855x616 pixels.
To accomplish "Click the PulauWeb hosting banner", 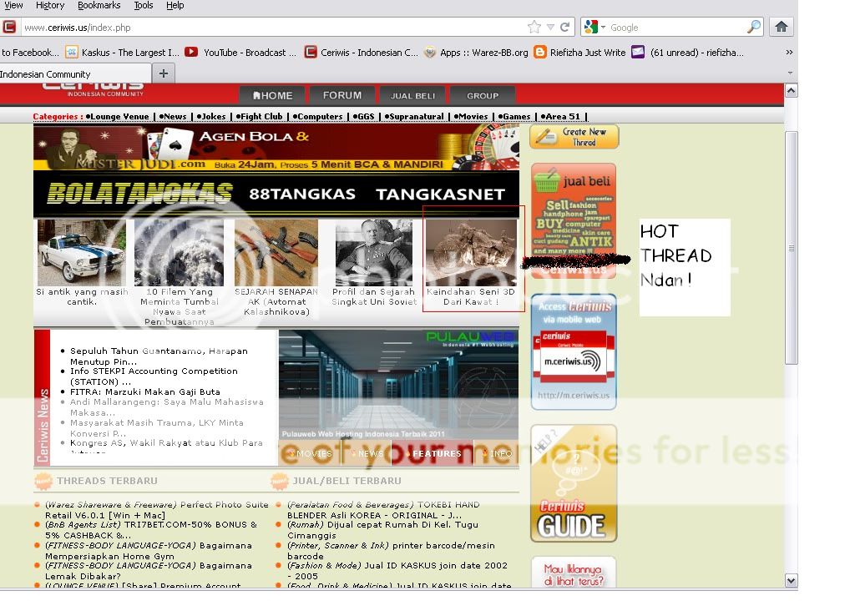I will coord(398,385).
